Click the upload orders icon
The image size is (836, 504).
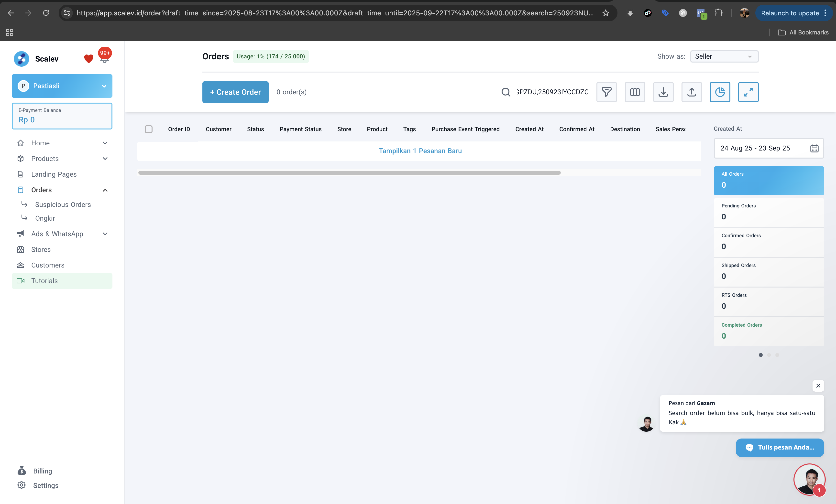pyautogui.click(x=692, y=92)
